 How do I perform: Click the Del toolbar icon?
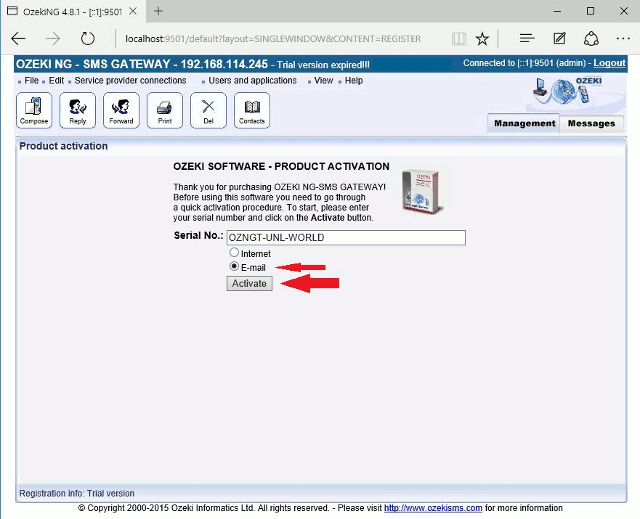[208, 110]
